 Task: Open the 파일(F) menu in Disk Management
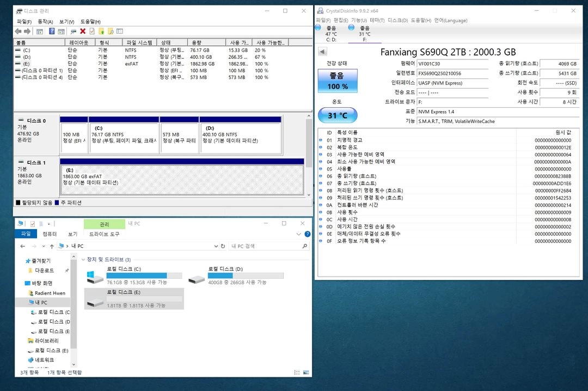(24, 21)
